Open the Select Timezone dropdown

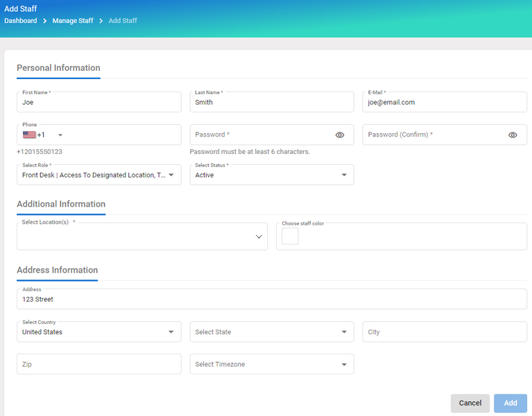tap(272, 364)
